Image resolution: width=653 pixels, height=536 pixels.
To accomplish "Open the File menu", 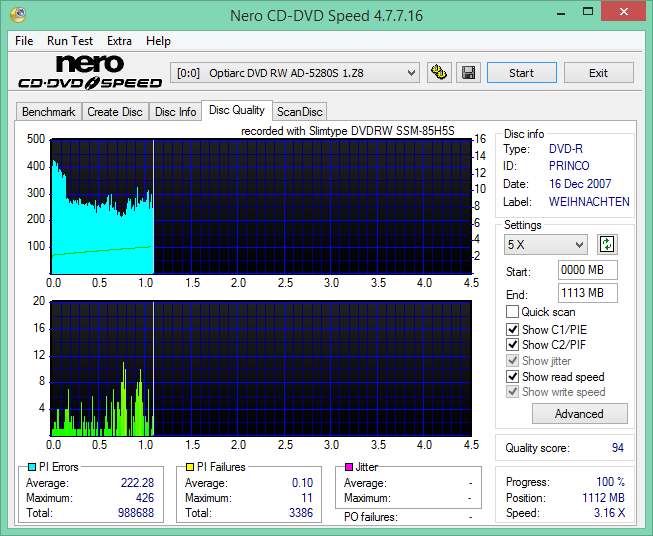I will coord(24,41).
